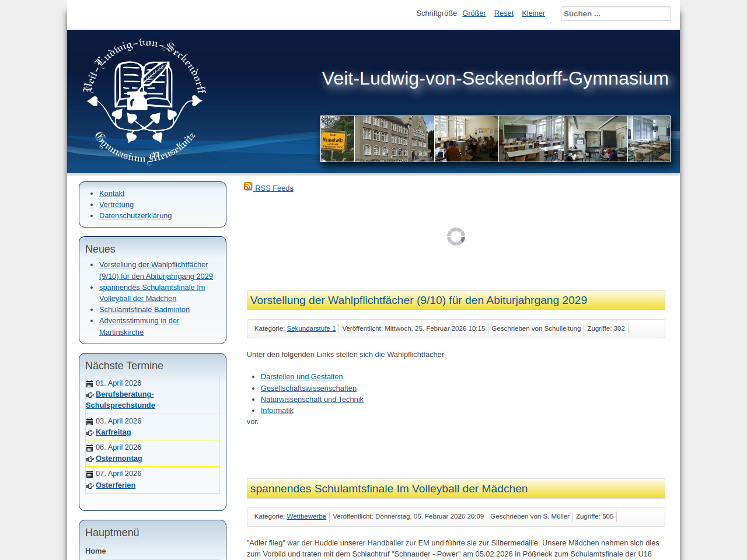This screenshot has width=747, height=560.
Task: Open the Schulamtsfinale Badminton news item
Action: tap(144, 310)
